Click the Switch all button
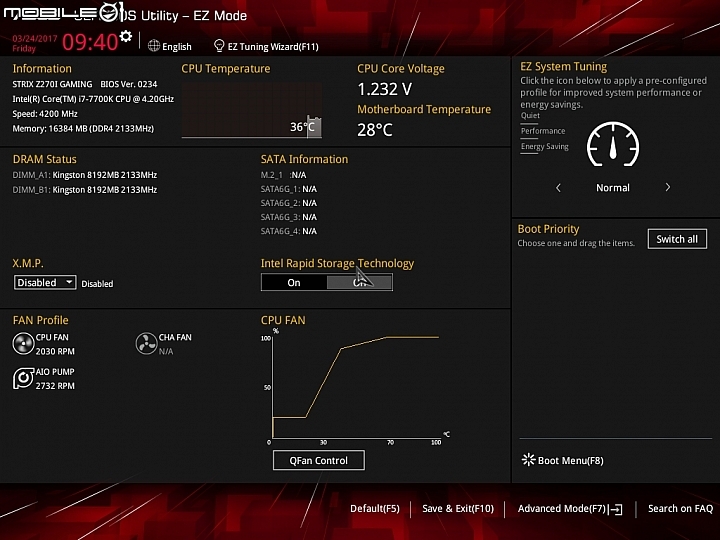The height and width of the screenshot is (540, 720). click(677, 239)
